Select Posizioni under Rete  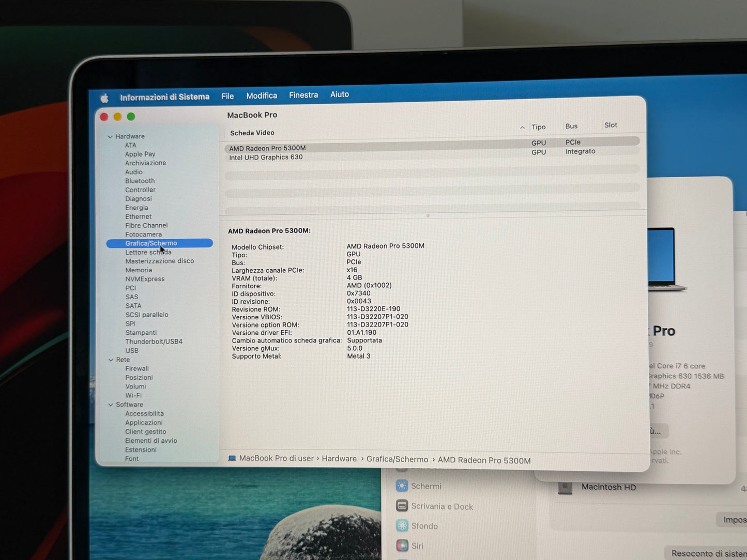coord(139,378)
